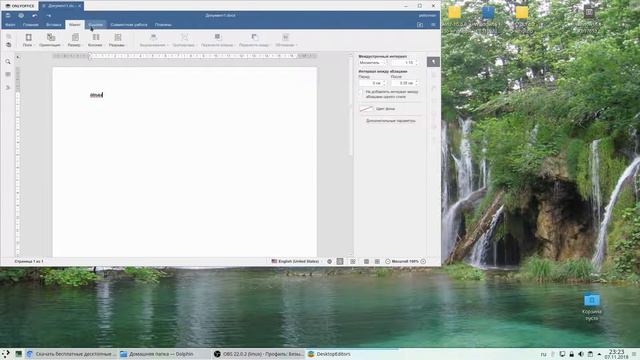Click fit to page icon in status bar
This screenshot has width=640, height=360.
366,261
